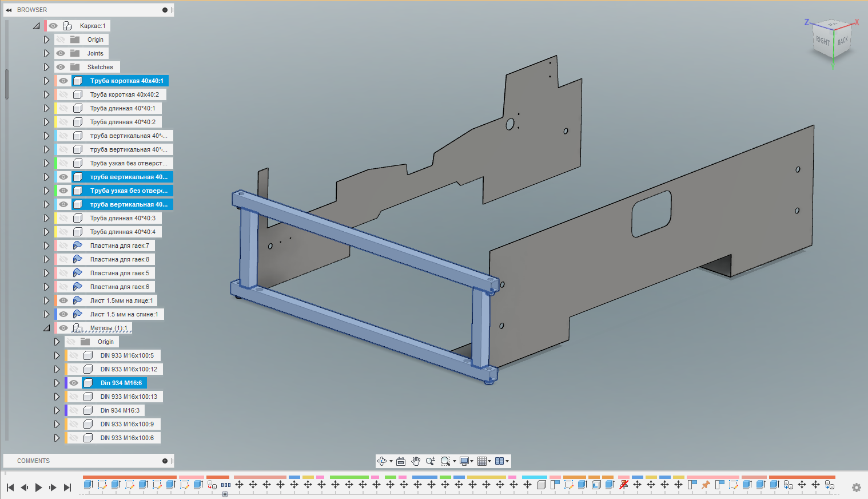Viewport: 868px width, 499px height.
Task: Play the timeline
Action: pyautogui.click(x=38, y=488)
